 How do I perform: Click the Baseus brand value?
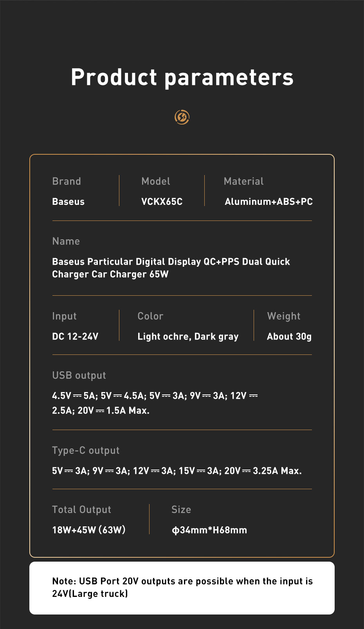(x=68, y=202)
